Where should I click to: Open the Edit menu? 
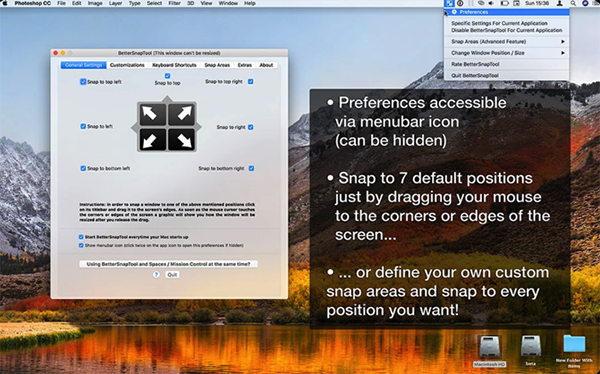click(x=77, y=3)
